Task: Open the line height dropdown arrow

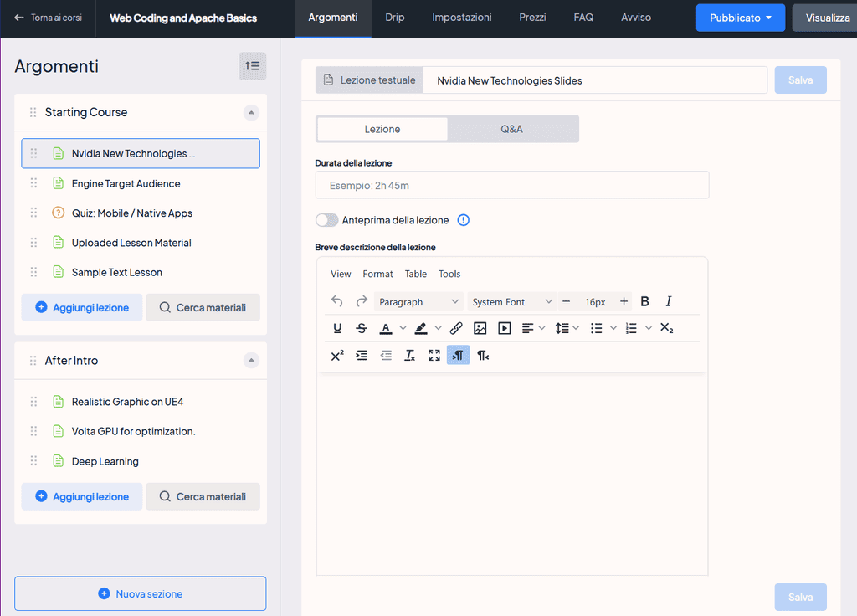Action: click(576, 328)
